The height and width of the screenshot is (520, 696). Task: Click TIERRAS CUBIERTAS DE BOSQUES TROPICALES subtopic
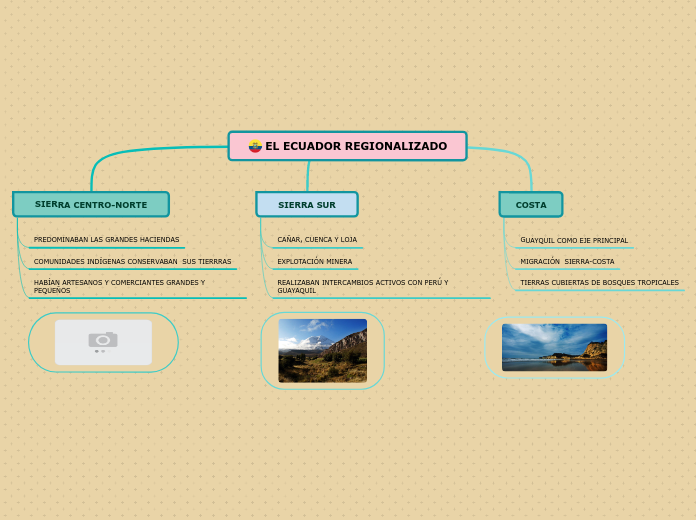(x=599, y=282)
